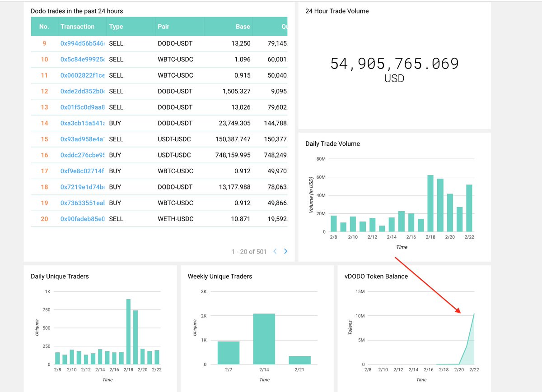
Task: Open transaction 0x0602822f1ce link
Action: 82,75
